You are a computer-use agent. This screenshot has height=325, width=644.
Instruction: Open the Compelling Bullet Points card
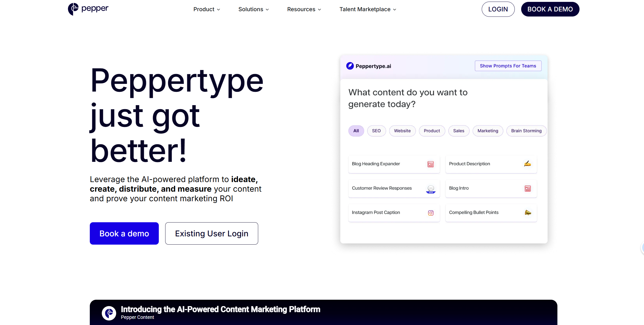(x=491, y=213)
